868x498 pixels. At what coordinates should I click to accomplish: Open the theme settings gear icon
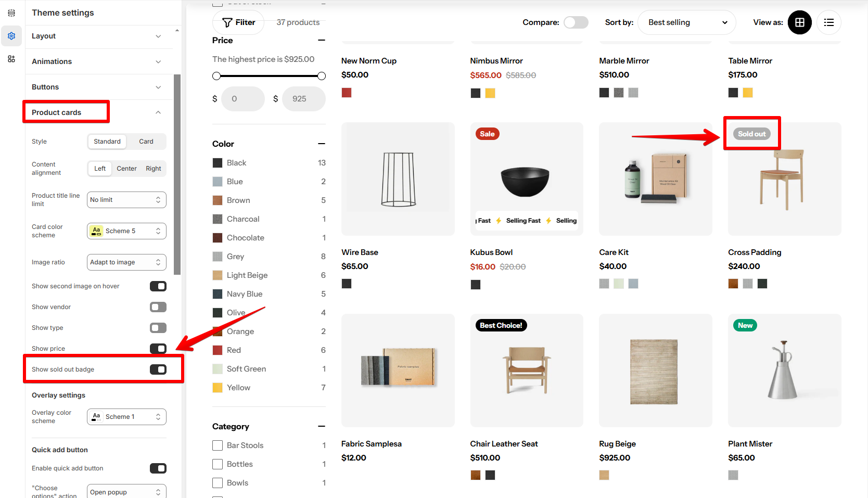pos(11,36)
